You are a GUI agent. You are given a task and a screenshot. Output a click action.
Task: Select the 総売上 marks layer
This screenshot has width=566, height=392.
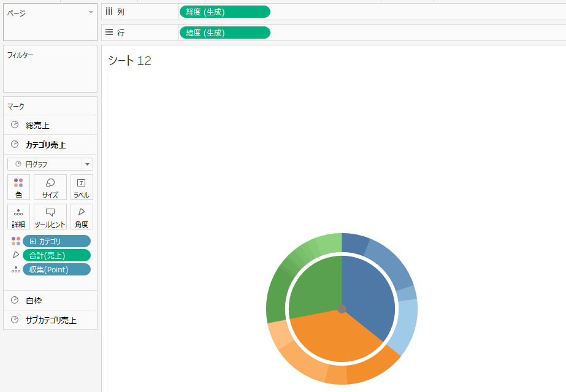37,125
